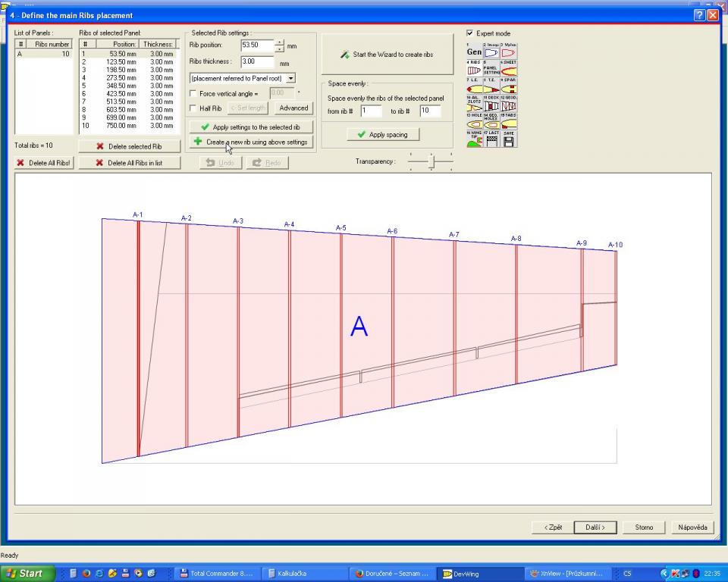Open the 16 WING TIP icon
The image size is (728, 582).
pyautogui.click(x=474, y=140)
